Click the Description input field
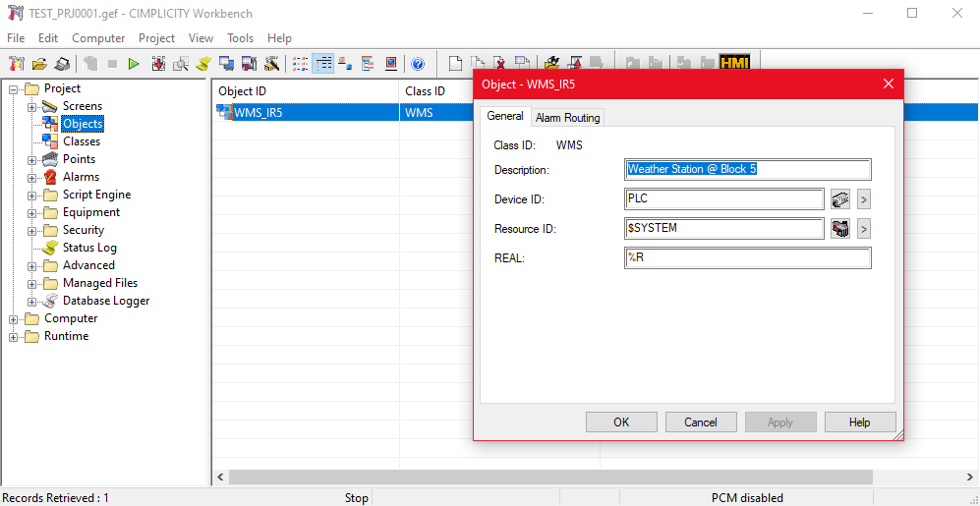This screenshot has height=506, width=980. click(x=747, y=169)
